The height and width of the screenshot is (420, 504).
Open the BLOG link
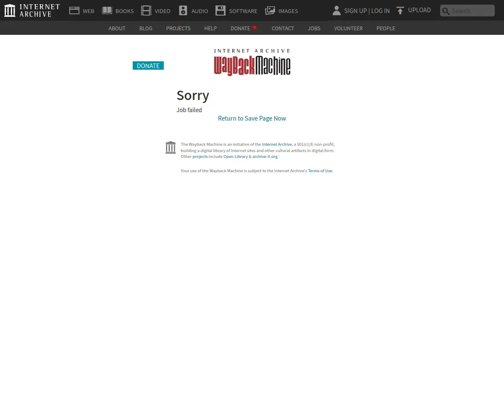tap(146, 28)
